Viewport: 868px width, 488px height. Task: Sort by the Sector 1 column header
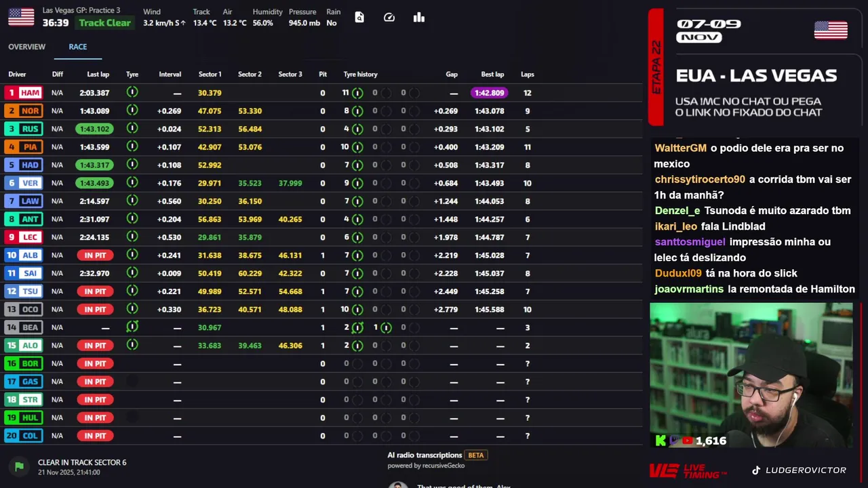pyautogui.click(x=210, y=75)
